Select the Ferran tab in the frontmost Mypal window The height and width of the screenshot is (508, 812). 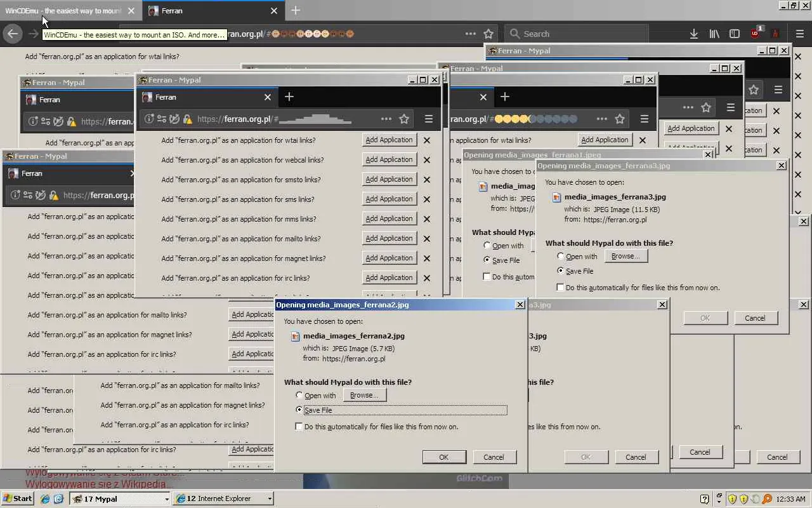tap(207, 97)
